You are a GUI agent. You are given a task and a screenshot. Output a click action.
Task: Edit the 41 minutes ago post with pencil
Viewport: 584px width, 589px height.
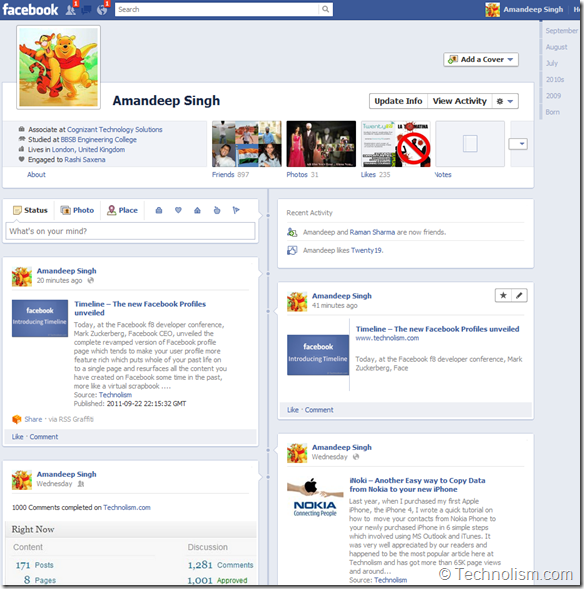tap(519, 295)
